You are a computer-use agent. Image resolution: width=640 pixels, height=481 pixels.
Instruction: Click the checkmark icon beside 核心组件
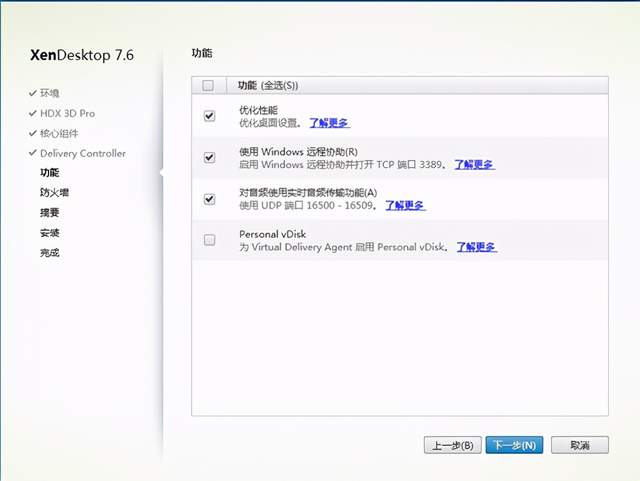pos(33,133)
